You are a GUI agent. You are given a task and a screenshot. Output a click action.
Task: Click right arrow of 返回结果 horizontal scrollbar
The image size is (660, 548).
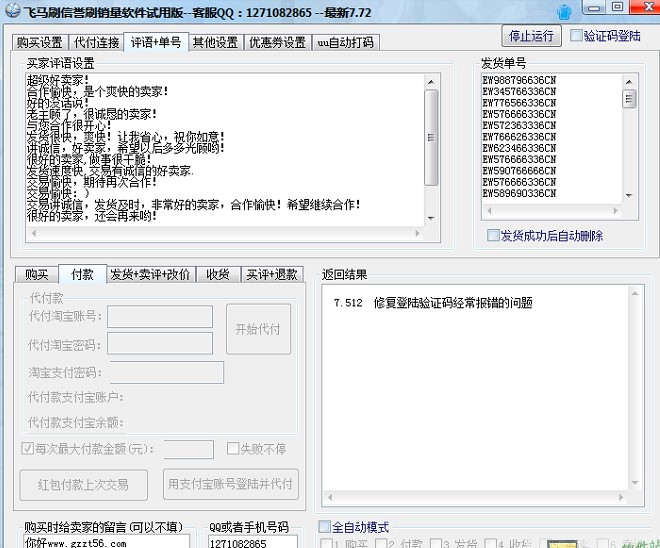tap(621, 497)
